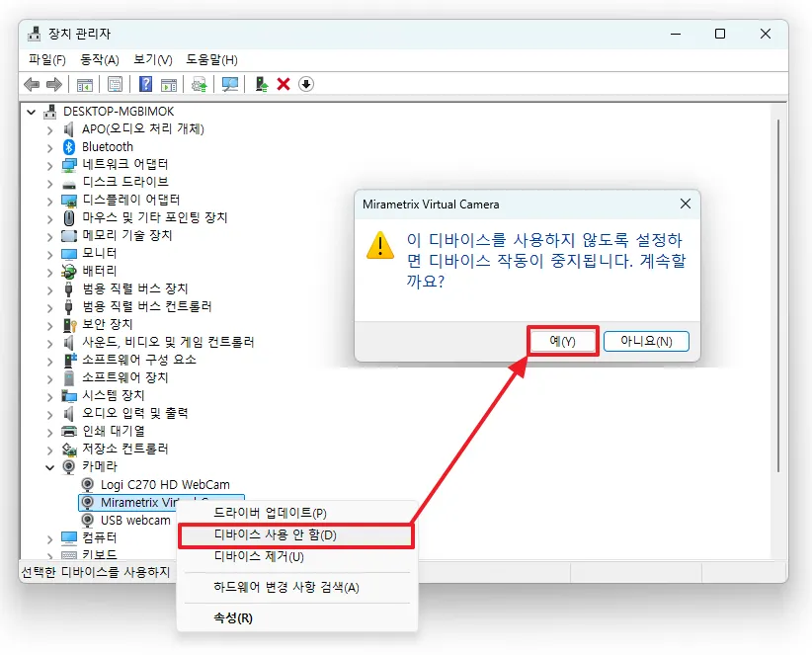This screenshot has height=655, width=812.
Task: Click the 시스템 장치 folder icon
Action: [69, 396]
